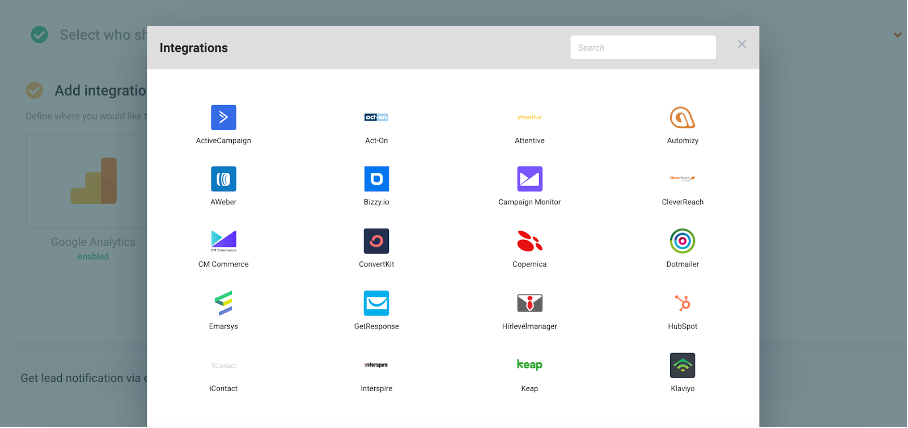908x428 pixels.
Task: Choose the Act-On integration icon
Action: [376, 117]
